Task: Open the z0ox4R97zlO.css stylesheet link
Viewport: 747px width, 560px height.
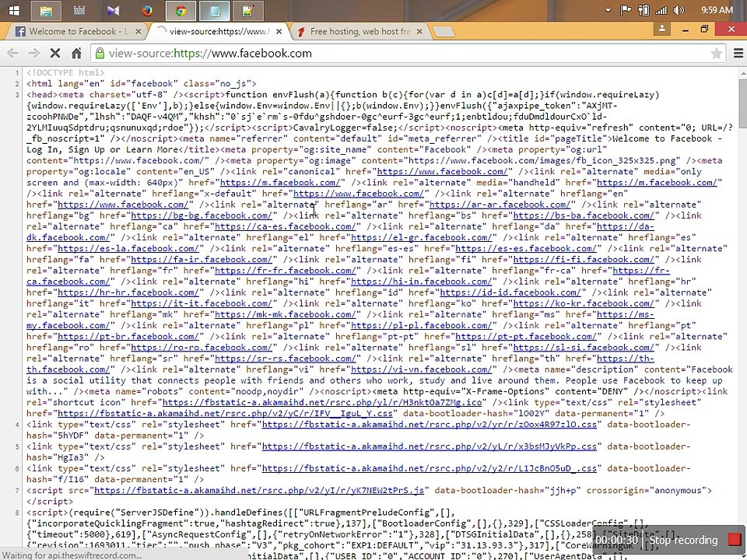Action: [430, 424]
